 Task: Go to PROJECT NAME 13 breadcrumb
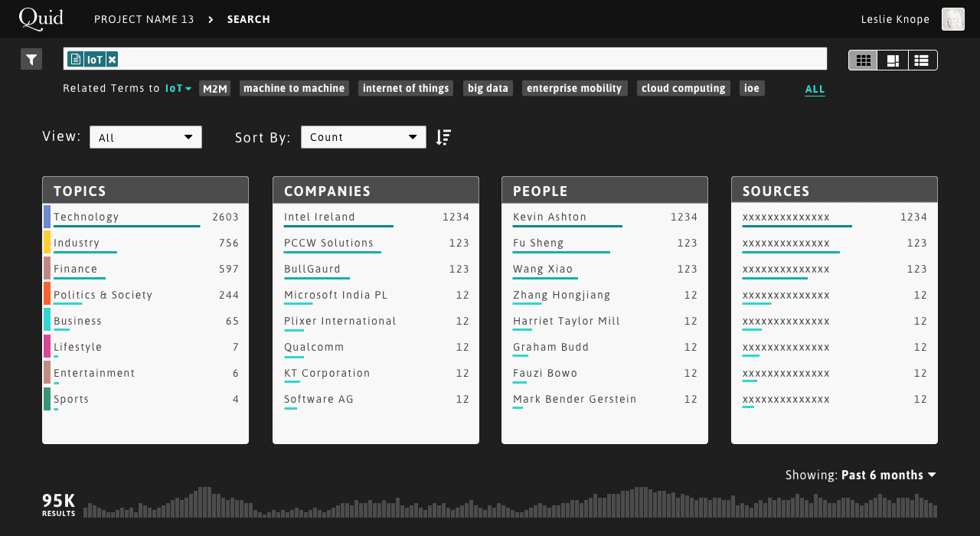(144, 19)
